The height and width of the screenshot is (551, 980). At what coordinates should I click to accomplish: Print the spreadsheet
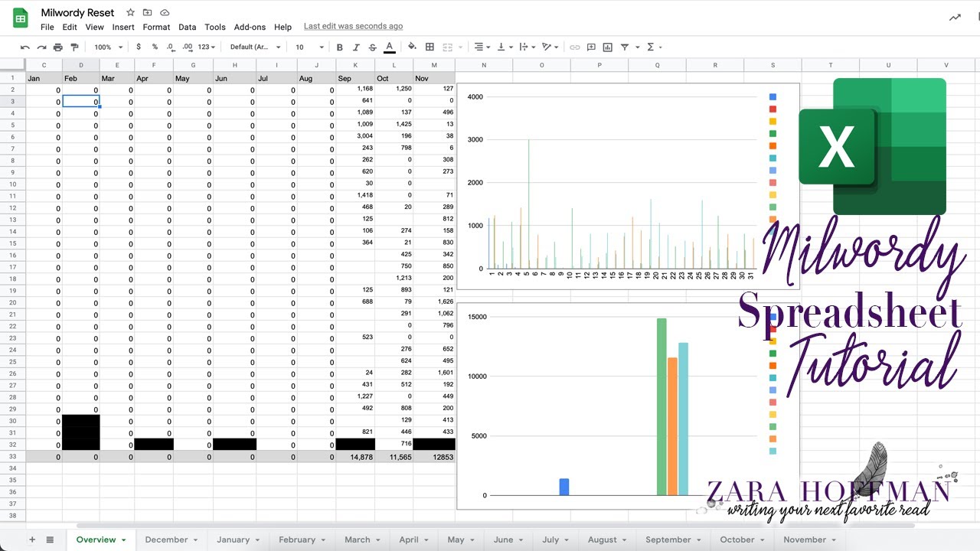coord(57,47)
